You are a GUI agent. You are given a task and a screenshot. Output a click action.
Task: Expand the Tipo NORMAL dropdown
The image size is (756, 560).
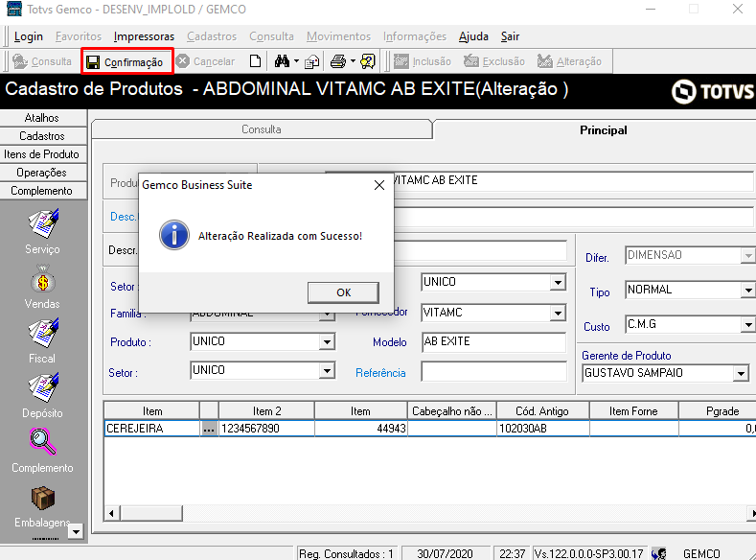tap(747, 290)
